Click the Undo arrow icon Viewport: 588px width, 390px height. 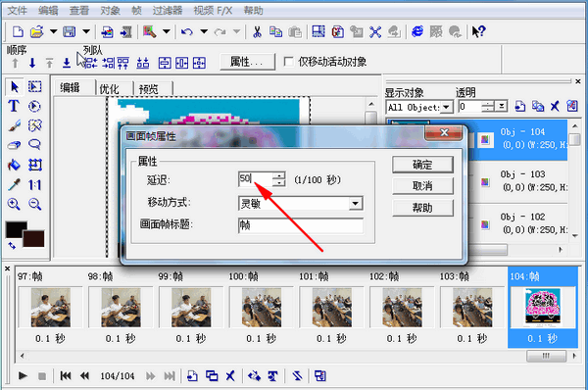[x=187, y=32]
